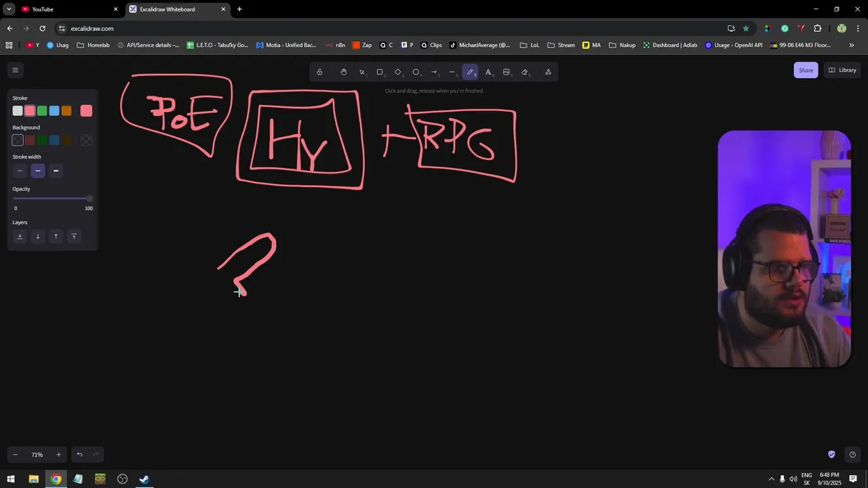Select the Text tool
868x488 pixels.
488,72
